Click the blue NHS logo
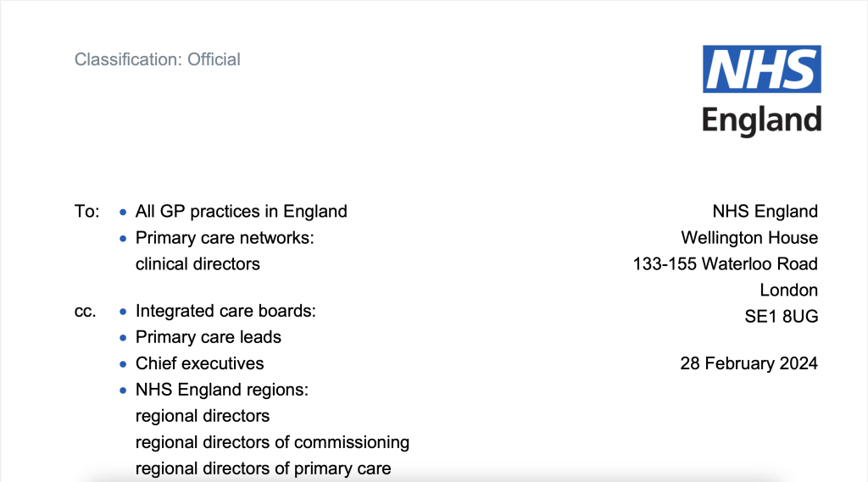This screenshot has width=868, height=482. 761,69
